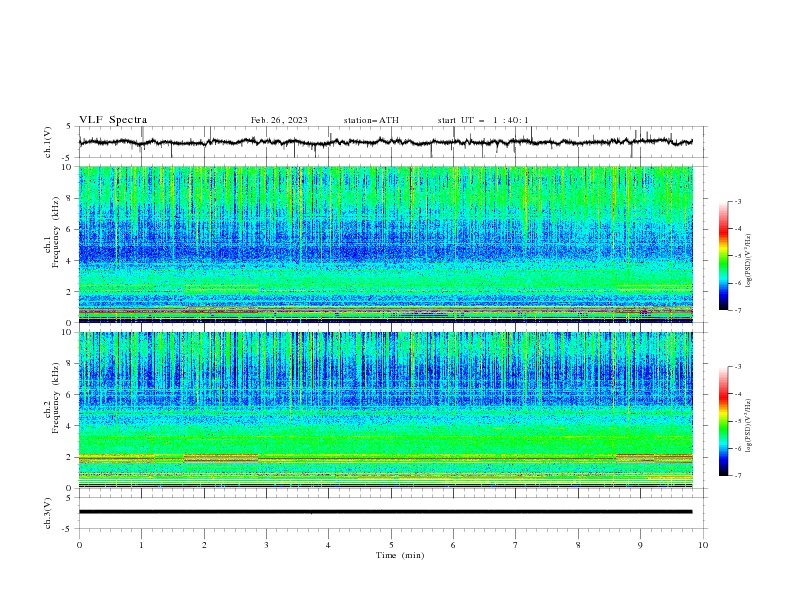Viewport: 792px width, 612px height.
Task: Click the 'start UT = 1:40:1' text
Action: point(483,120)
